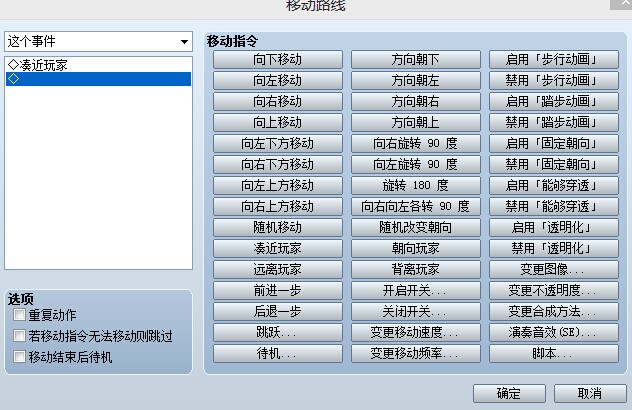632x410 pixels.
Task: Open the 开启开关... dialog
Action: pos(416,290)
